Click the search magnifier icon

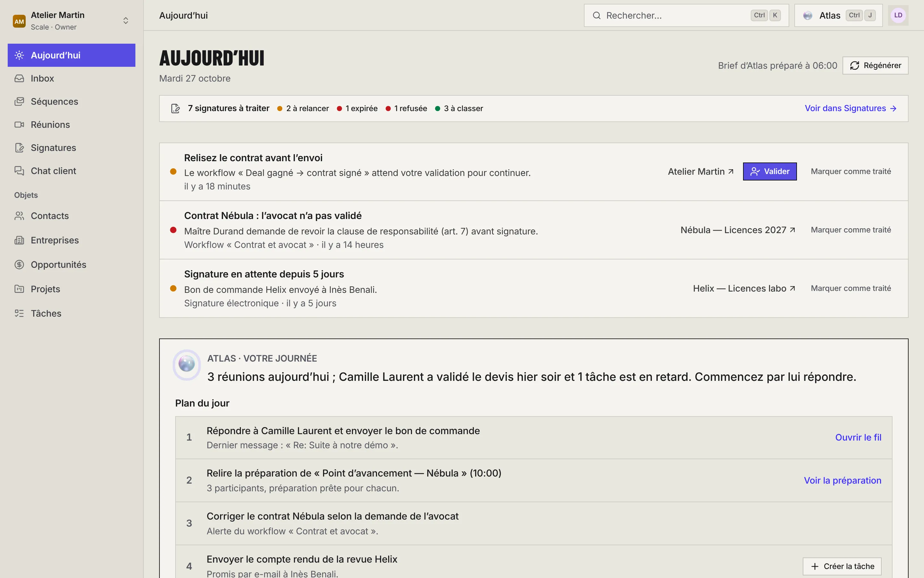[x=596, y=15]
